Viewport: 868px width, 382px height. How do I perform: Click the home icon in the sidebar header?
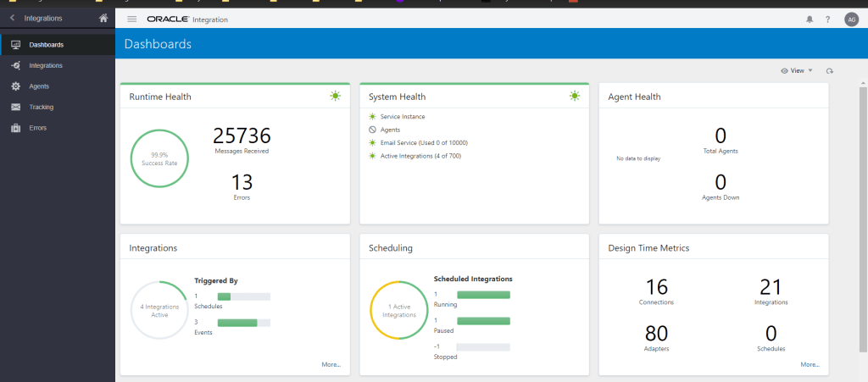tap(103, 18)
